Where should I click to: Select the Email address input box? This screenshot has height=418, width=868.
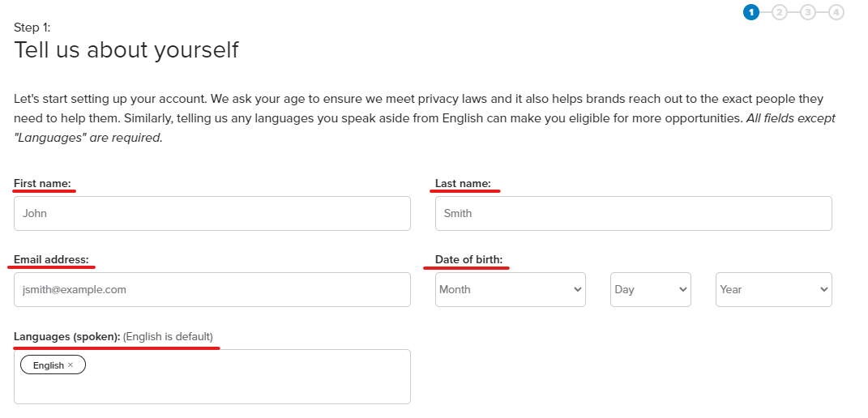[212, 289]
